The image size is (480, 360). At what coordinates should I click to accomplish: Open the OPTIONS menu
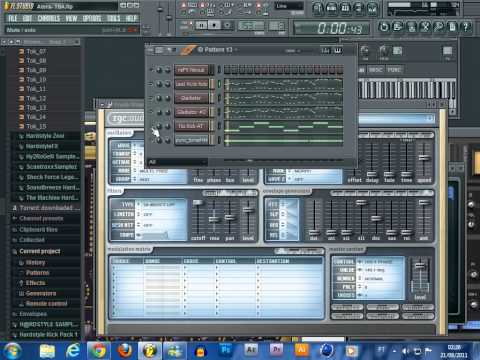(92, 18)
